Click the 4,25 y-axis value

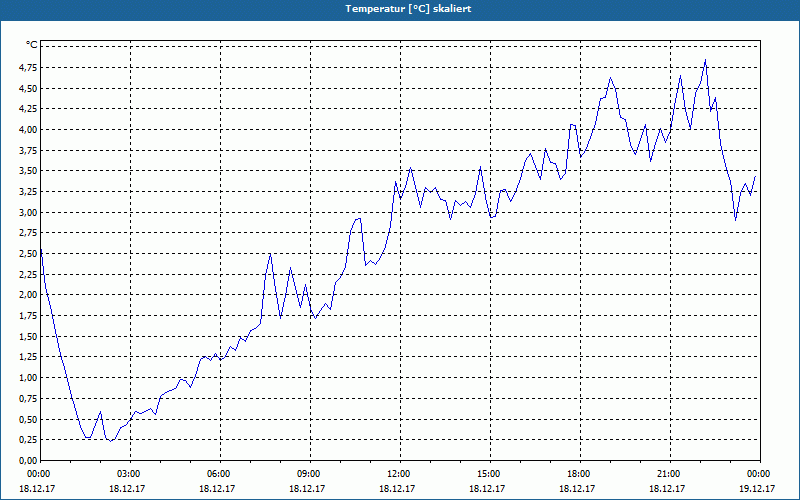29,109
